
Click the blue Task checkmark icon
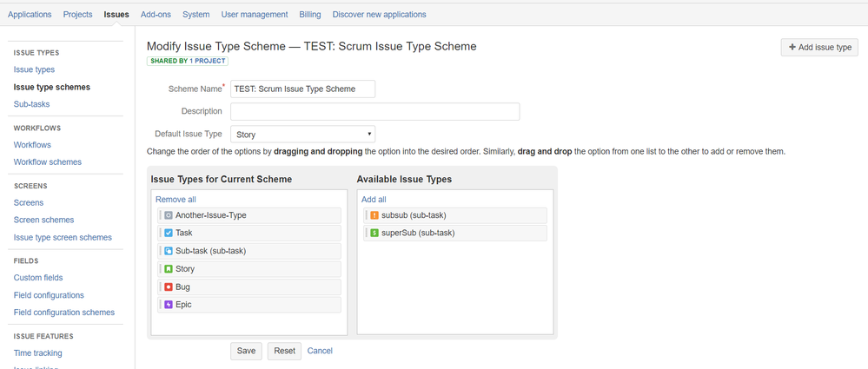[169, 233]
